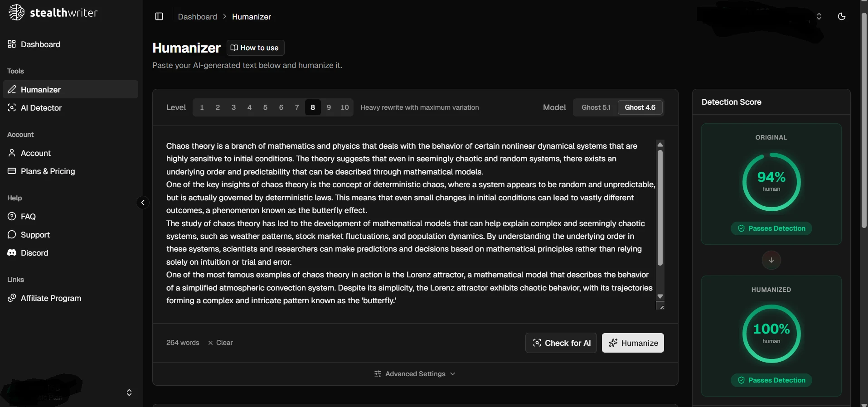The height and width of the screenshot is (407, 868).
Task: Click the Support link in sidebar
Action: pos(70,235)
